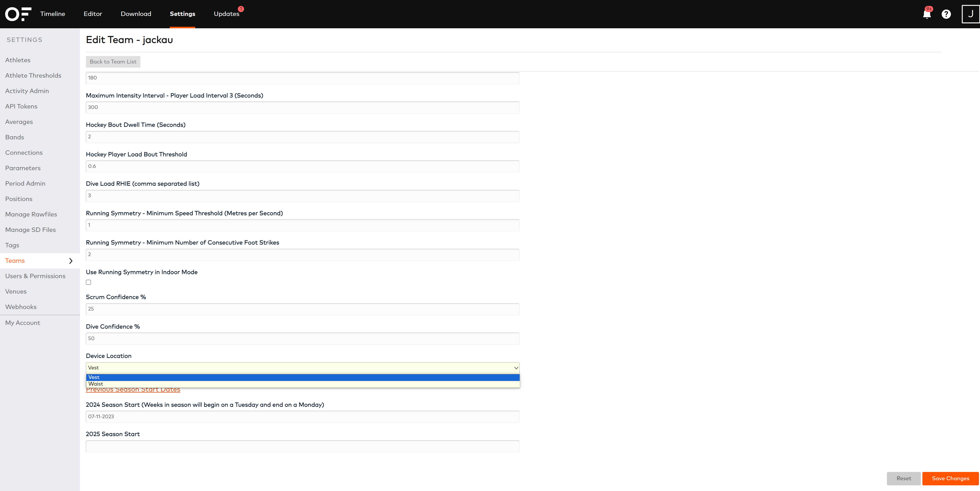This screenshot has height=491, width=980.
Task: Click Back to Team List button
Action: (x=113, y=62)
